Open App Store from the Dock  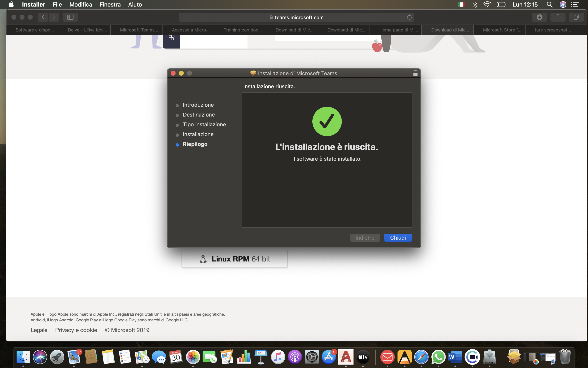point(329,357)
